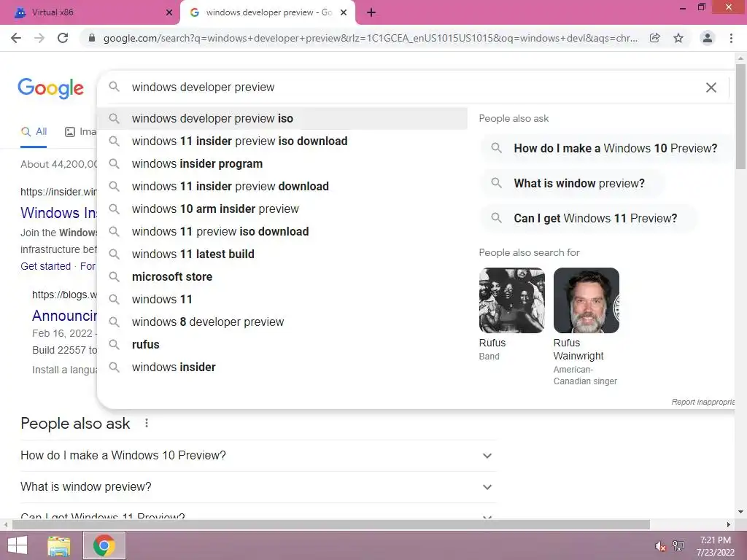Switch to the Virtual x86 tab
Image resolution: width=747 pixels, height=560 pixels.
[90, 12]
